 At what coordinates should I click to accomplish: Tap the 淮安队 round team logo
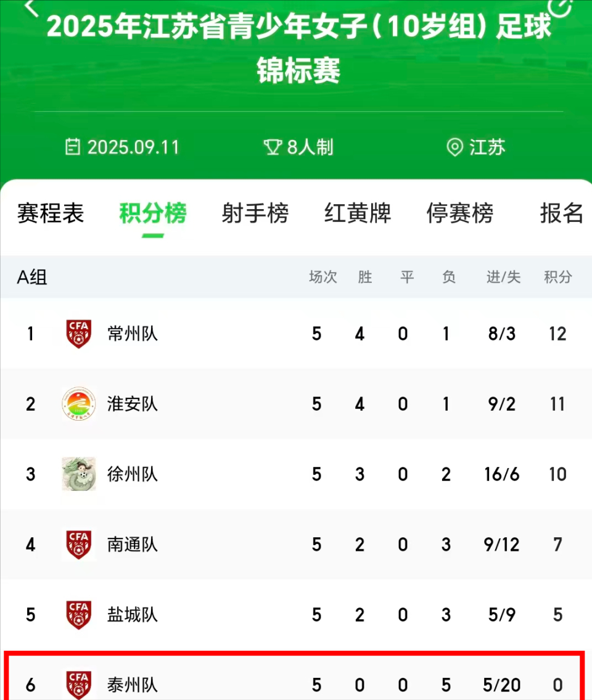(79, 404)
